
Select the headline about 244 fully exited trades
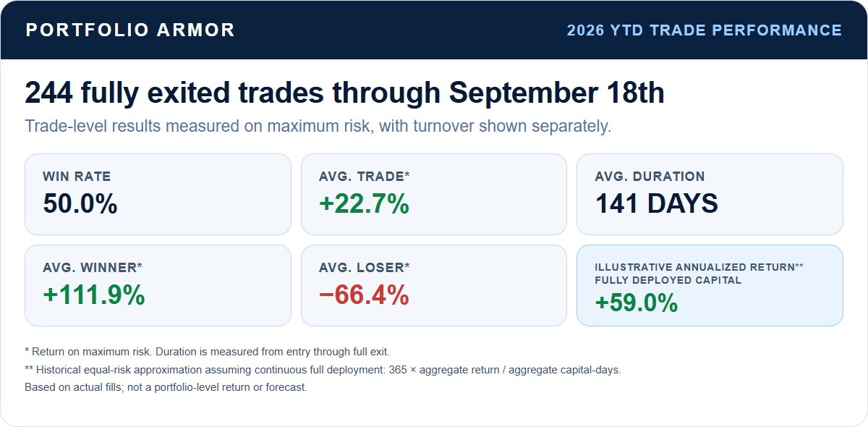click(344, 93)
